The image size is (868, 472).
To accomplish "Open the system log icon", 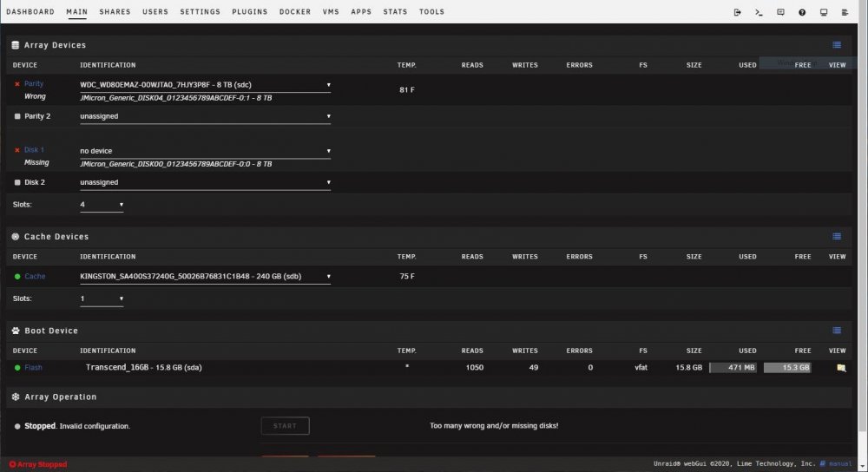I will point(845,12).
